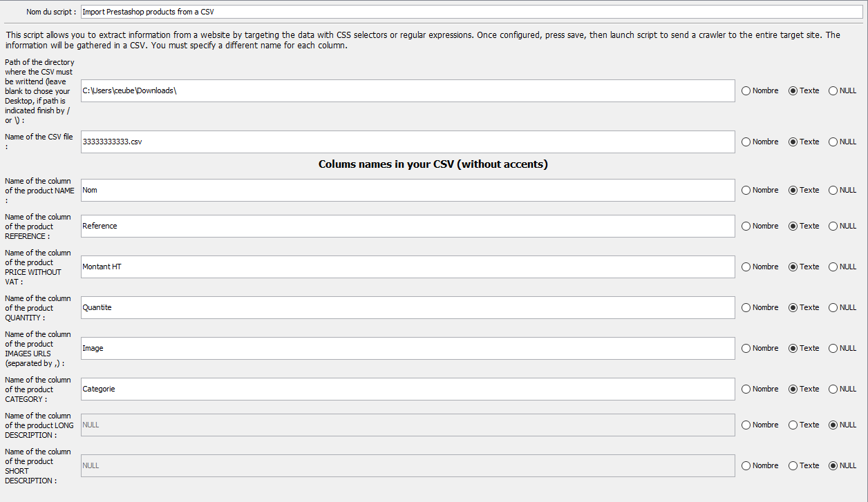Click the CSV file name field 33333333333.csv

(408, 142)
